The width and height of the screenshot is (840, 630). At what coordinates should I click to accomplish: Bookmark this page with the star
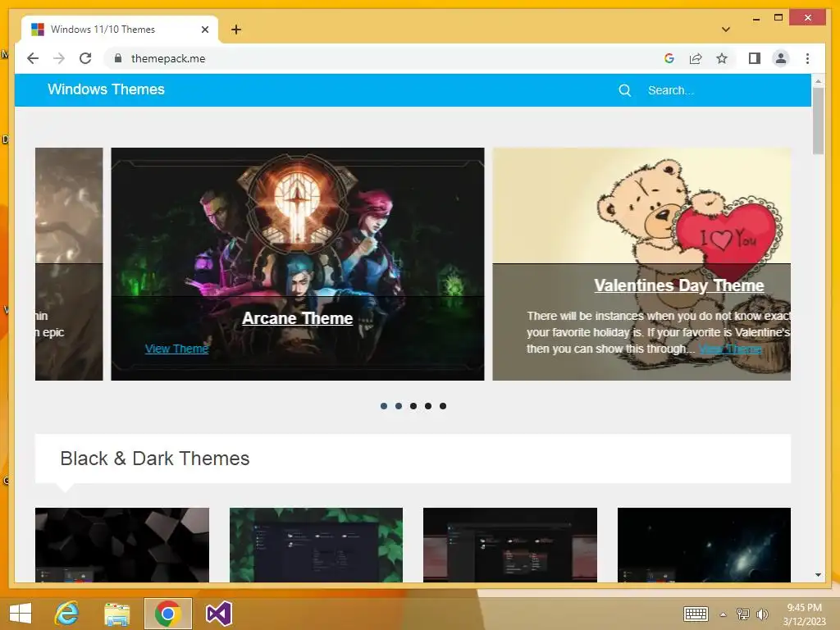tap(722, 58)
